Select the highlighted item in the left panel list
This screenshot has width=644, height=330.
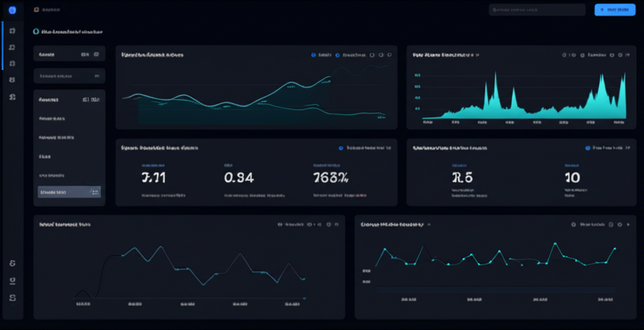(69, 192)
